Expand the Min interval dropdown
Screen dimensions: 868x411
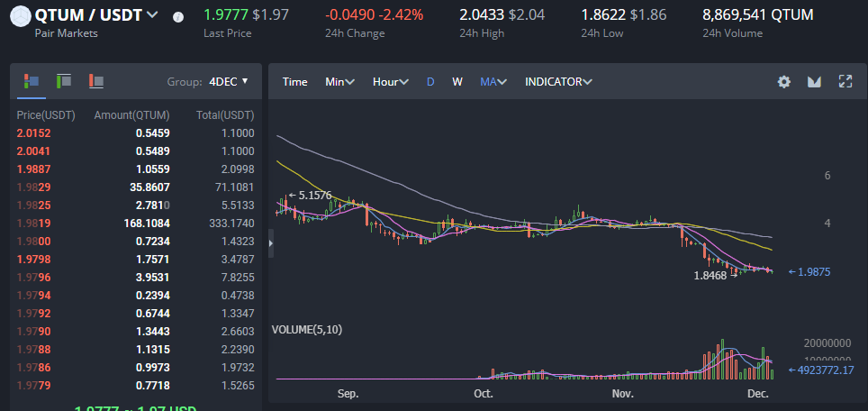339,82
